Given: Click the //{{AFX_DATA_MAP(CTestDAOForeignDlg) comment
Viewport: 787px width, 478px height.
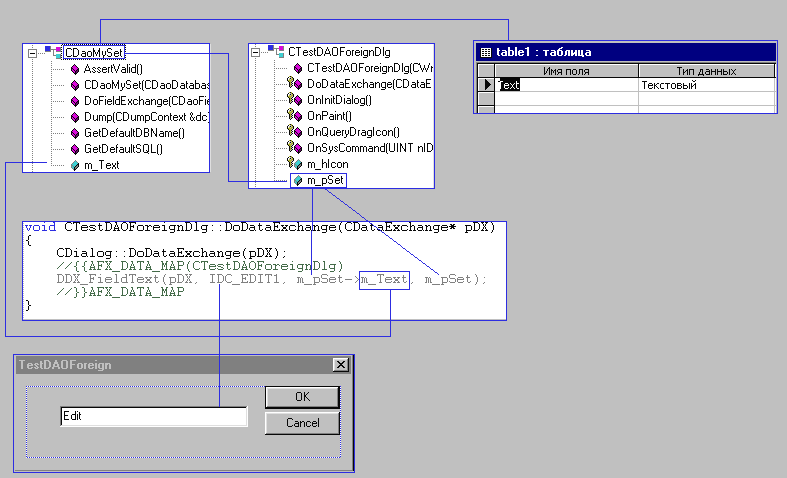Looking at the screenshot, I should 200,266.
